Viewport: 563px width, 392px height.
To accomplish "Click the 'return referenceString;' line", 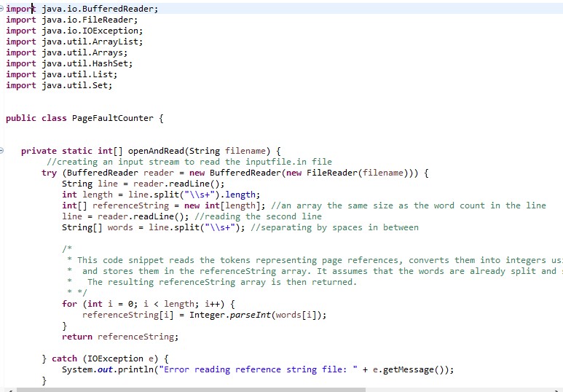I will (120, 337).
